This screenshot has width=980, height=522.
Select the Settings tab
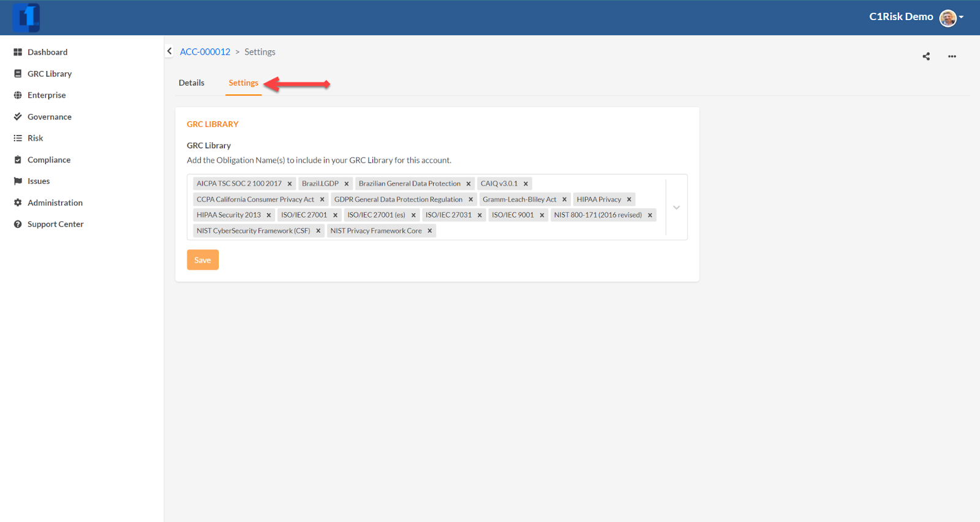point(244,83)
